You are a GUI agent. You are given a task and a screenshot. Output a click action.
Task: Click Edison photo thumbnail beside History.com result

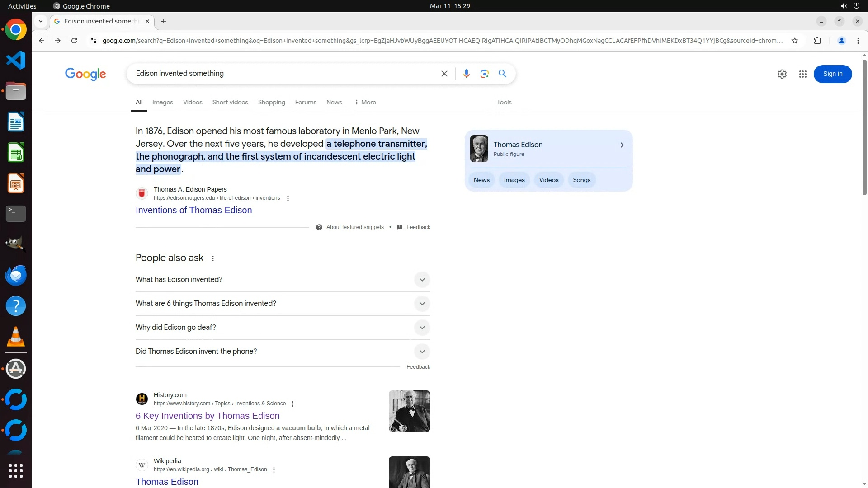click(409, 411)
